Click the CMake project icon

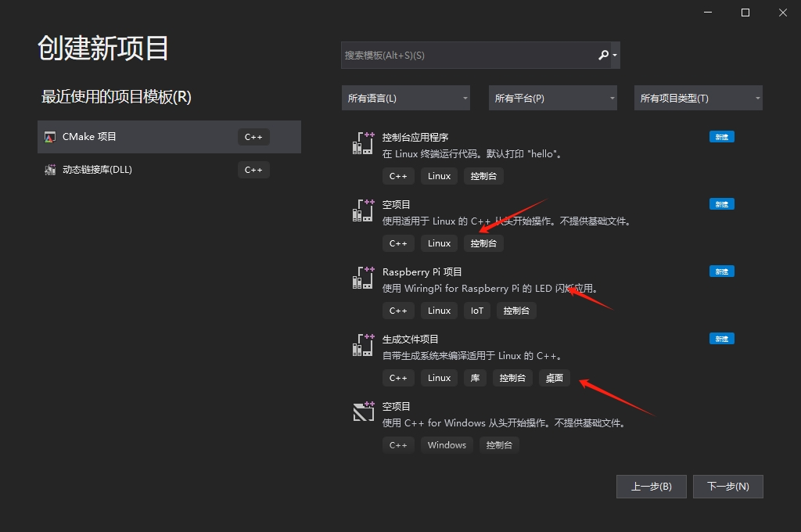click(x=50, y=137)
